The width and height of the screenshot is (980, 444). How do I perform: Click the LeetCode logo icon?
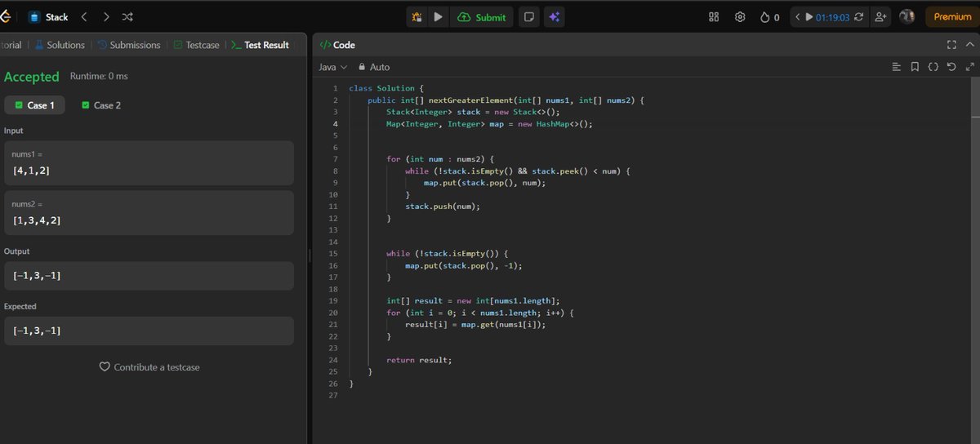pos(4,16)
